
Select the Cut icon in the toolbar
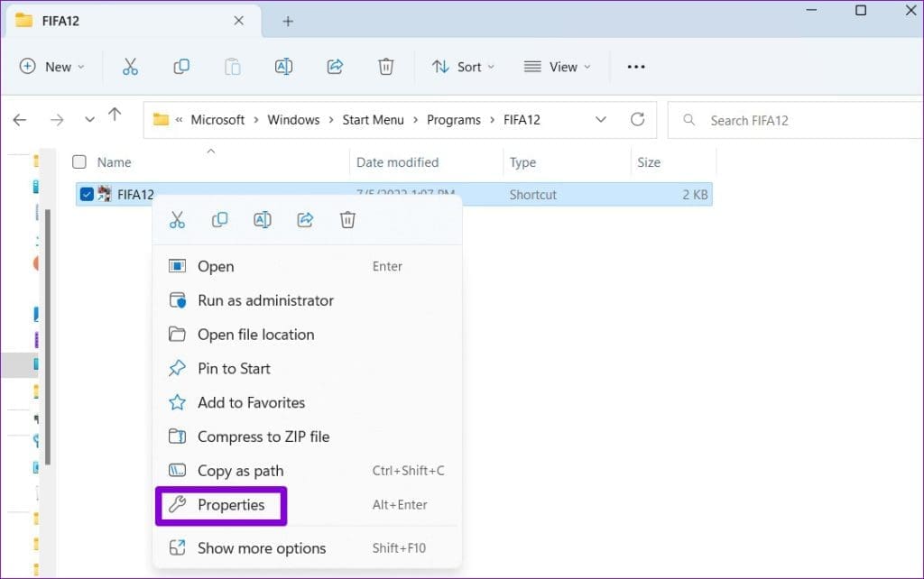pos(130,66)
